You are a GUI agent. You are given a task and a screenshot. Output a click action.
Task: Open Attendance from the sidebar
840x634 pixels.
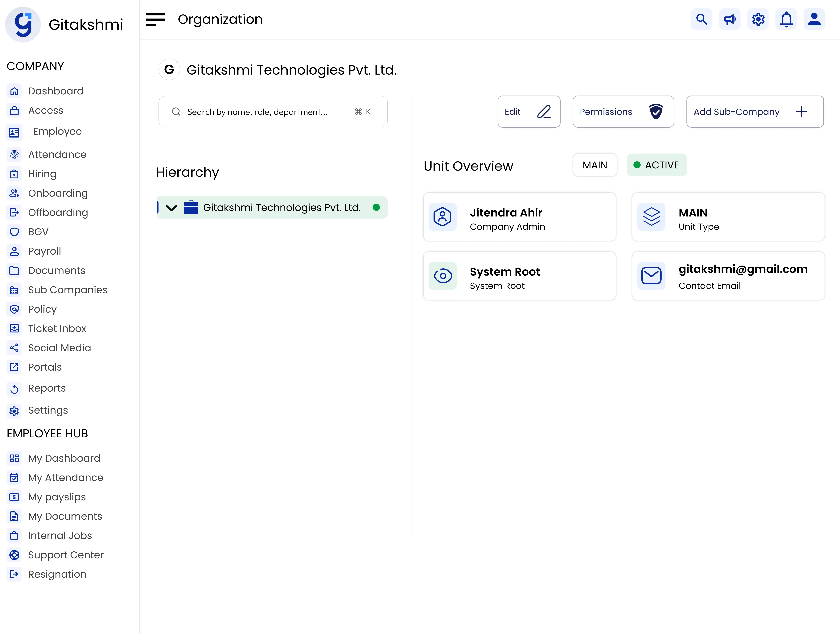tap(57, 154)
